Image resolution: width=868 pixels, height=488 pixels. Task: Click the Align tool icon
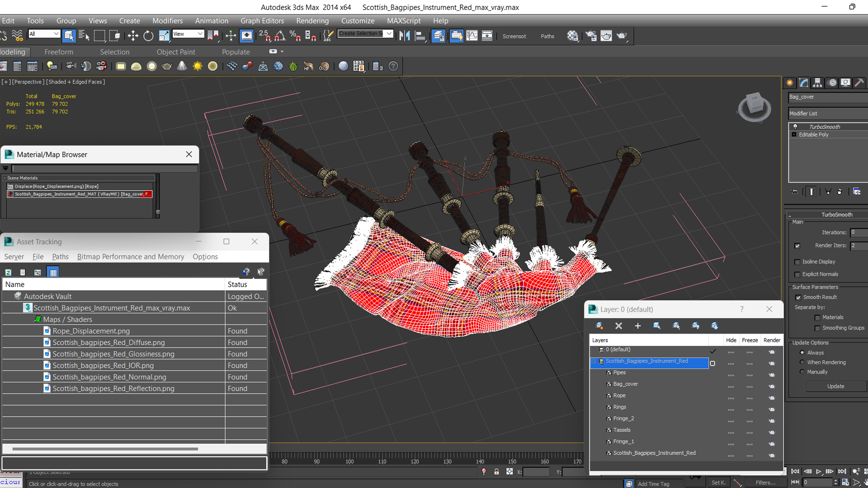tap(420, 36)
